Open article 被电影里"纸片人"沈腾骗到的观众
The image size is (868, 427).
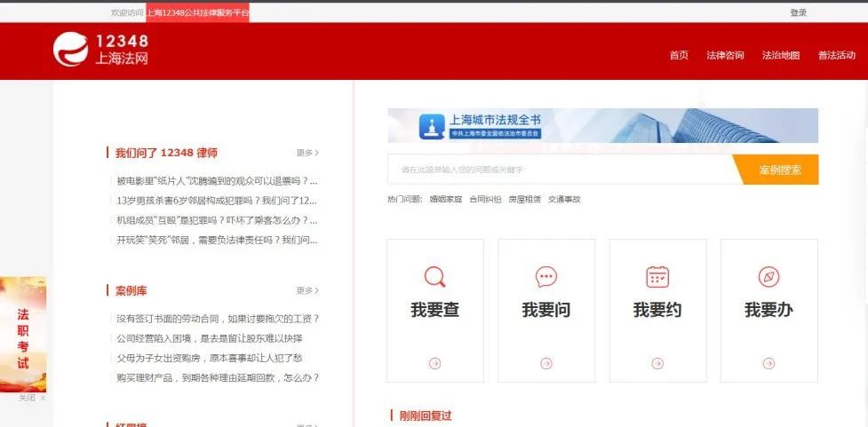click(217, 181)
